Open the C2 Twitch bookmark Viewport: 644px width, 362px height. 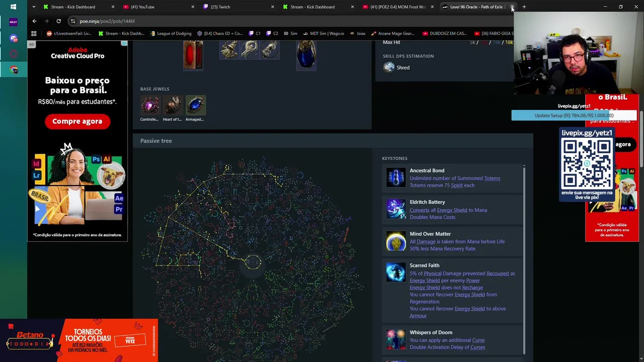coord(272,34)
